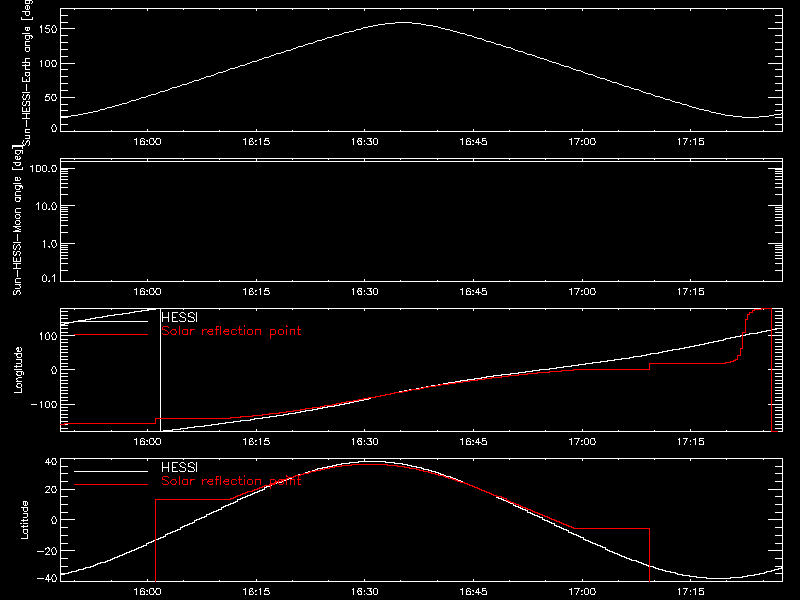Click the -100 tick on Longitude axis
The width and height of the screenshot is (800, 600).
tap(44, 405)
